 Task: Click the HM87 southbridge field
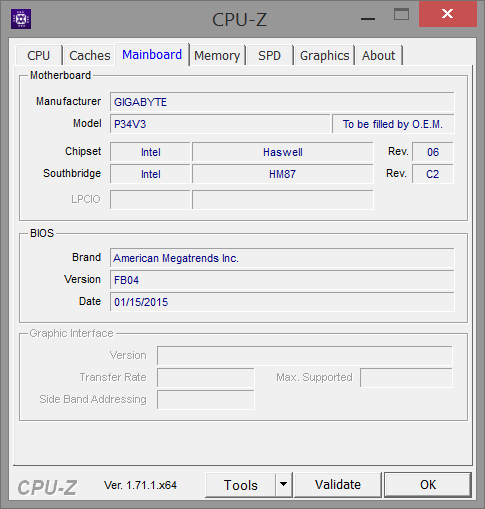pyautogui.click(x=283, y=174)
